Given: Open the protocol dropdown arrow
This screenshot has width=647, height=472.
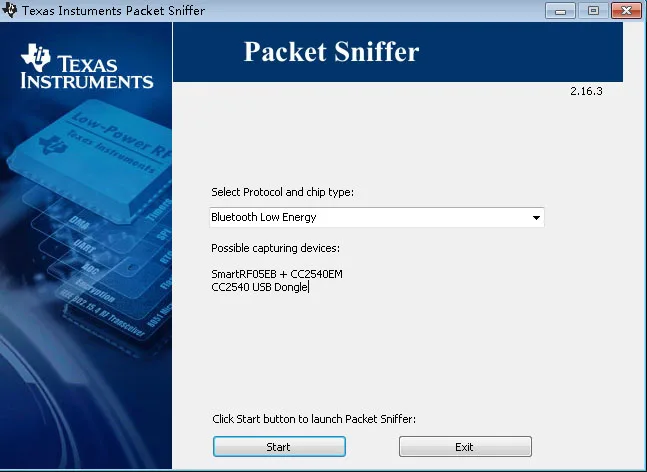Looking at the screenshot, I should tap(536, 217).
